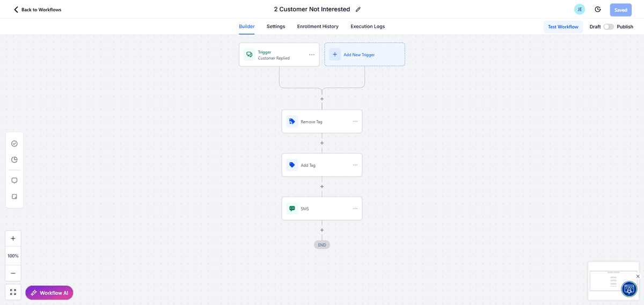Zoom in with the plus button

coord(13,239)
